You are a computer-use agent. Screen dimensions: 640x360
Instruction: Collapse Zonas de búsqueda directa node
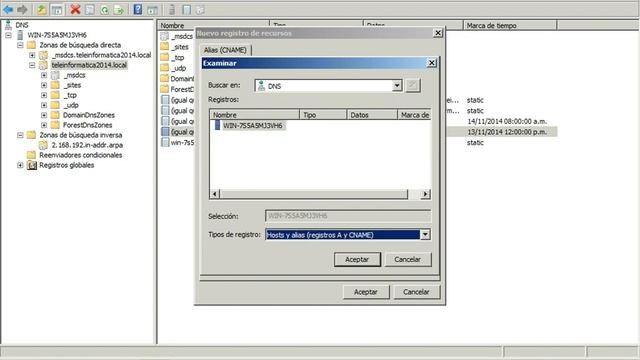[x=20, y=45]
